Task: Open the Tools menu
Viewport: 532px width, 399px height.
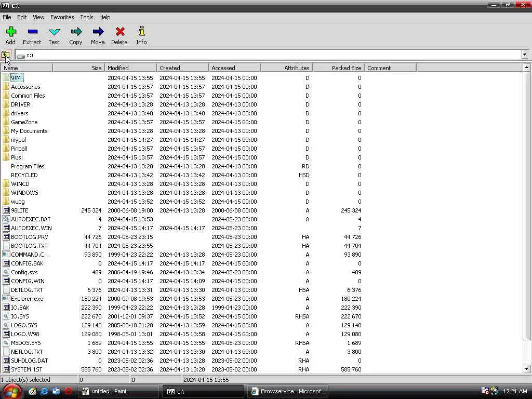Action: 87,17
